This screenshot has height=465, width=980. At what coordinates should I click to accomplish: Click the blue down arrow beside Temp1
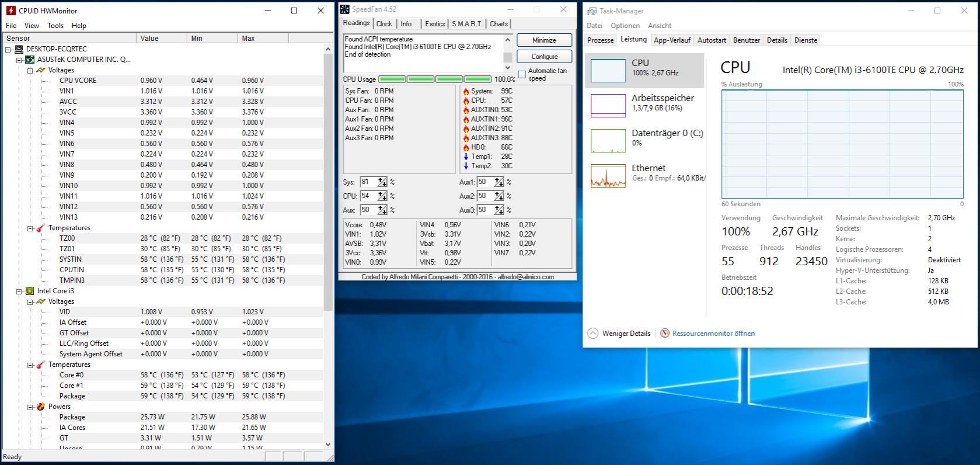point(466,157)
